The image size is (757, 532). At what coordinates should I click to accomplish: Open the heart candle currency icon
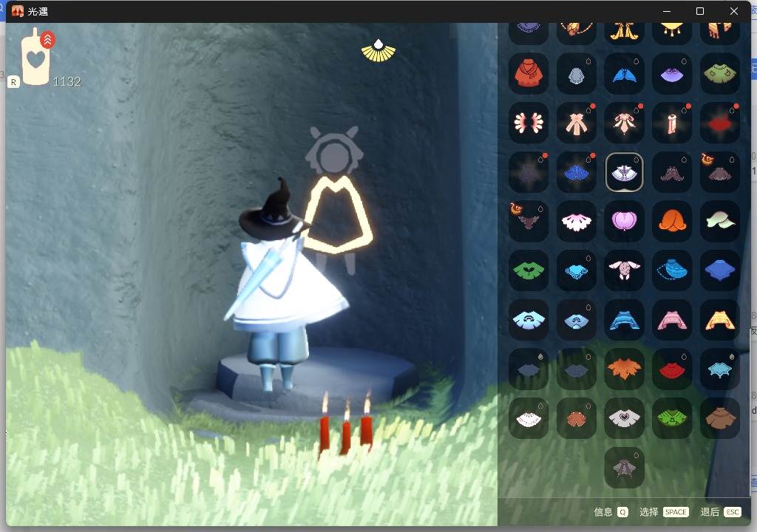coord(35,58)
